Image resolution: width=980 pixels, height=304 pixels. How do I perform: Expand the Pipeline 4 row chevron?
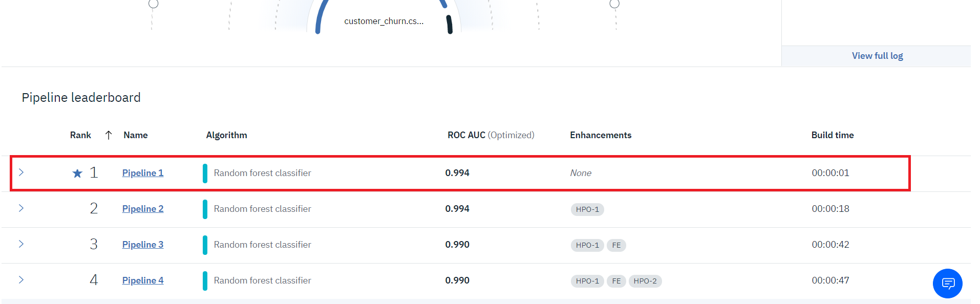[21, 280]
